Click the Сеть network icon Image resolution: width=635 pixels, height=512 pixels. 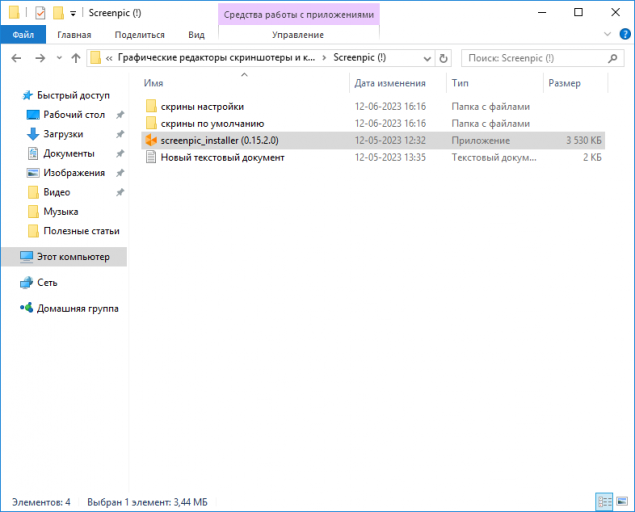[26, 283]
